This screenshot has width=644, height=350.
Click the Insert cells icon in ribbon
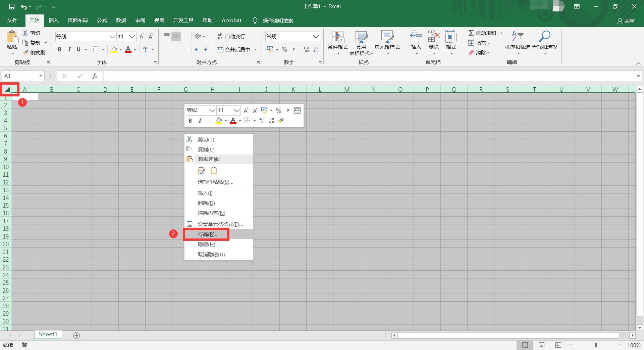[x=416, y=36]
